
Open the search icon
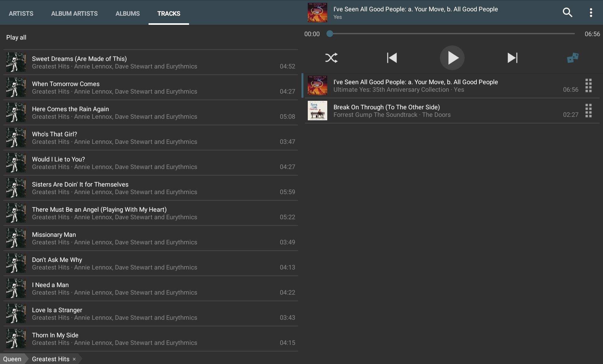coord(567,13)
